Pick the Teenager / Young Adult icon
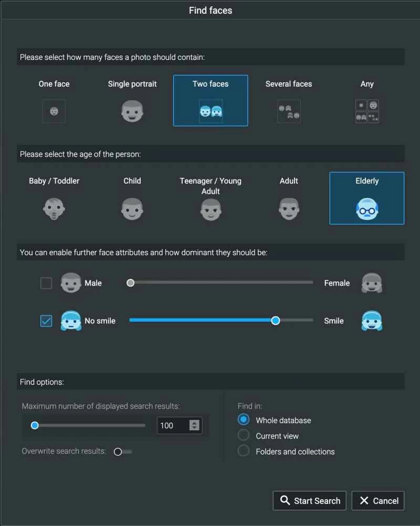The width and height of the screenshot is (420, 526). (x=211, y=210)
